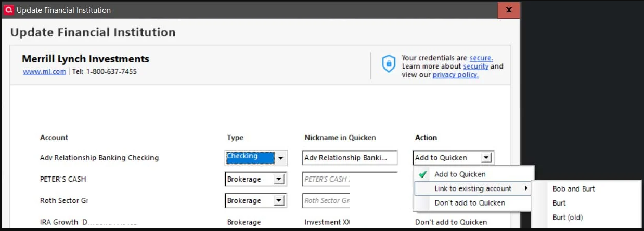
Task: Edit nickname field Adv Relationship Banki...
Action: point(350,158)
